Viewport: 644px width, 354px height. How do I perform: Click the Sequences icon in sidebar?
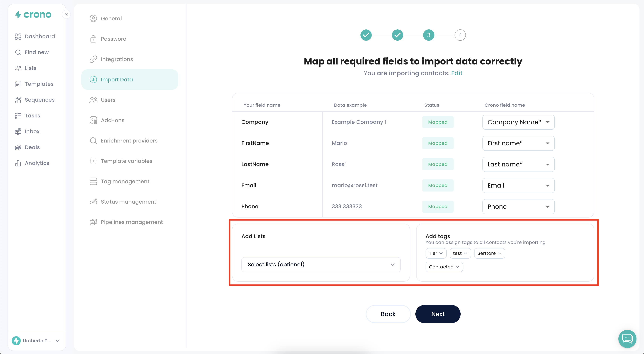point(18,100)
